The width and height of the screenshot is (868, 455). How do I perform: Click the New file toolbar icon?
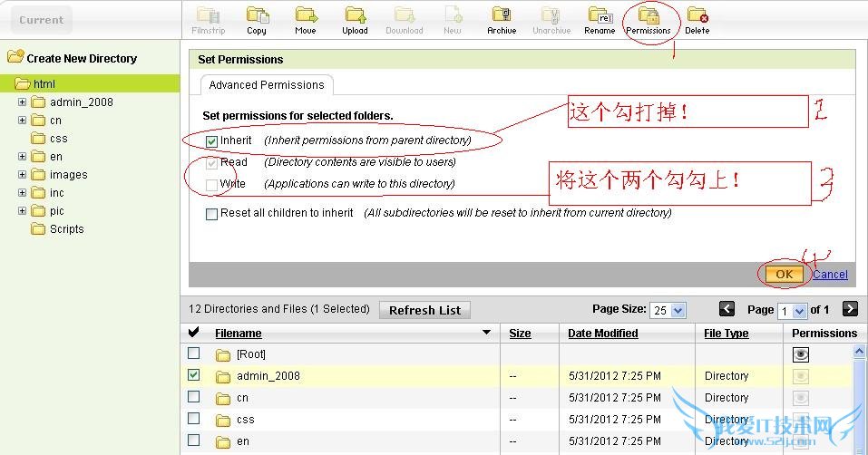[x=453, y=15]
